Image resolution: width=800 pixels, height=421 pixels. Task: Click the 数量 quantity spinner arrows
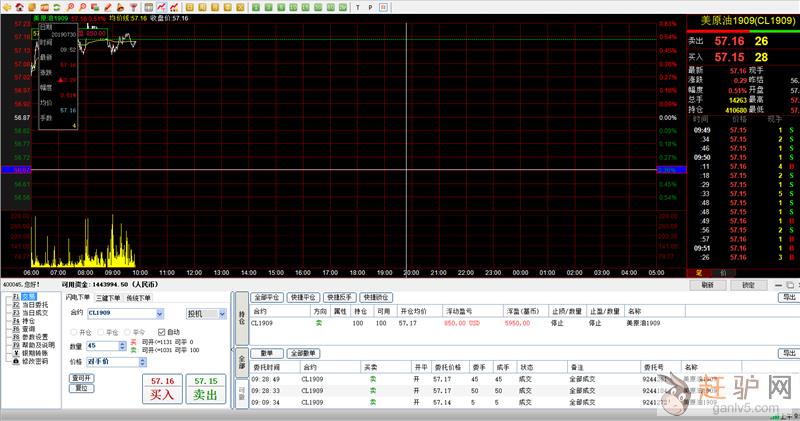click(122, 345)
